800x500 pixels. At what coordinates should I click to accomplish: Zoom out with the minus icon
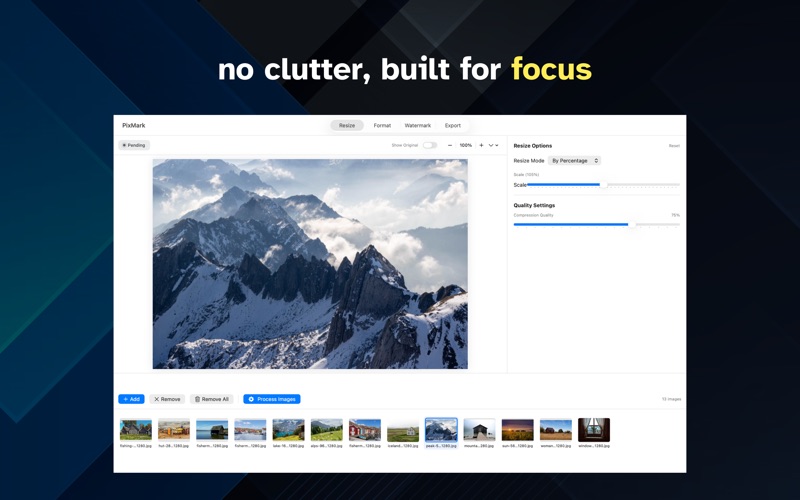pyautogui.click(x=449, y=145)
